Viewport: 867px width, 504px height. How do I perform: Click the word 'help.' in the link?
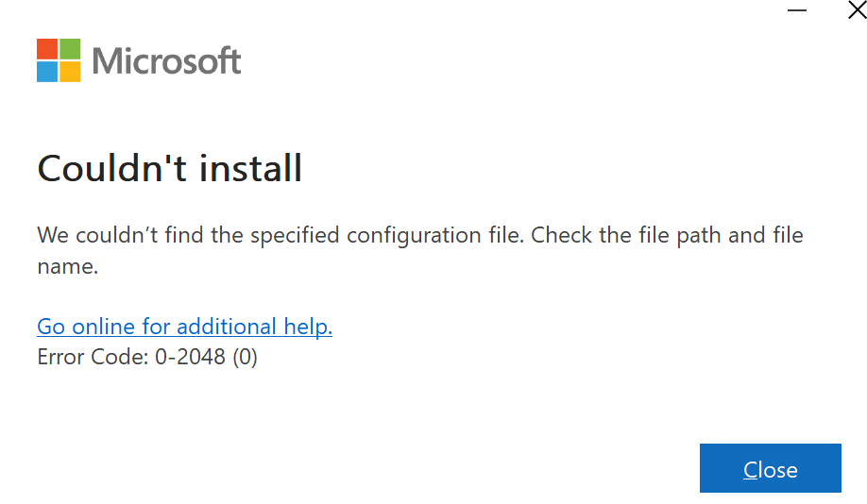[308, 327]
